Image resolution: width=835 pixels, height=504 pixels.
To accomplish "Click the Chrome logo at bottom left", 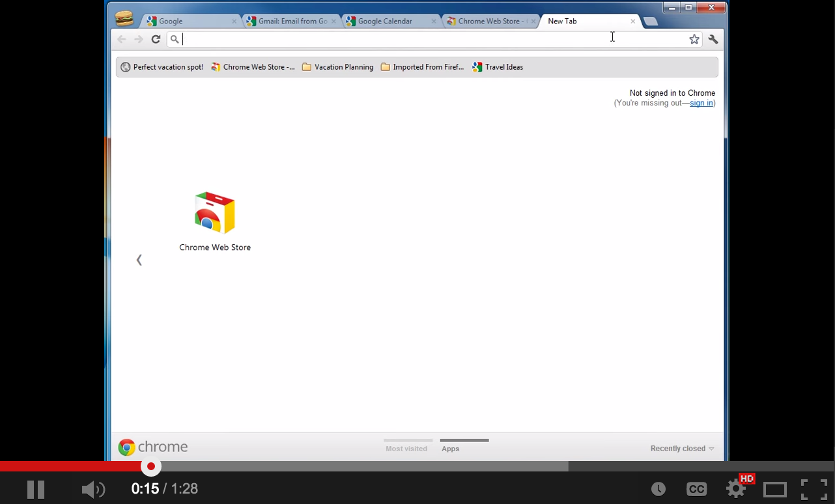I will (152, 447).
